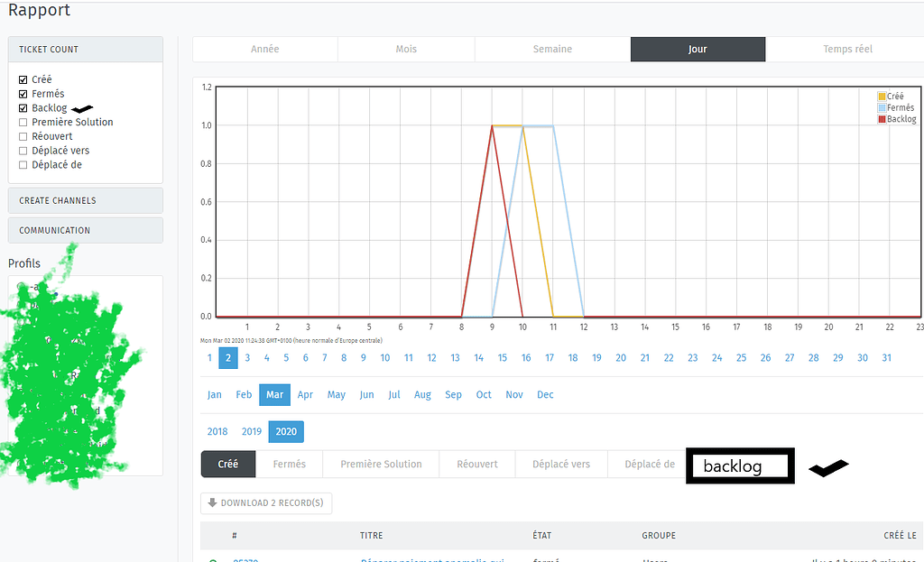Open the backlog filter
The width and height of the screenshot is (924, 562).
tap(739, 465)
